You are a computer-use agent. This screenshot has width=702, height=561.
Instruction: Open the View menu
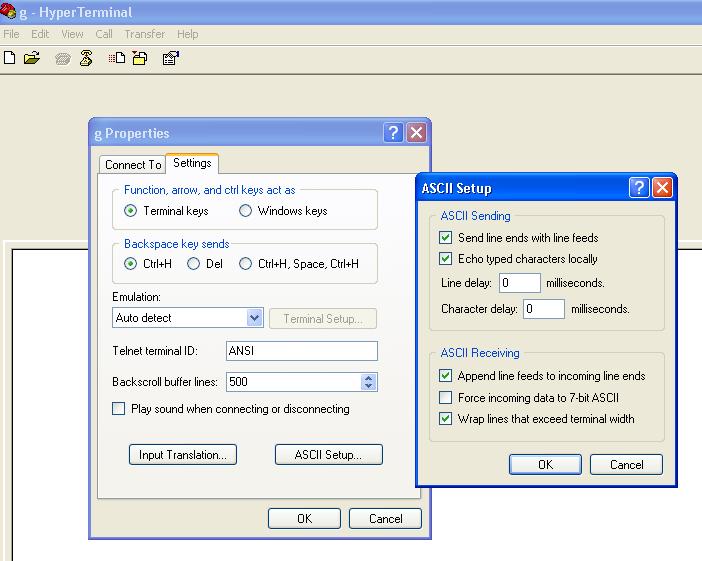point(72,34)
